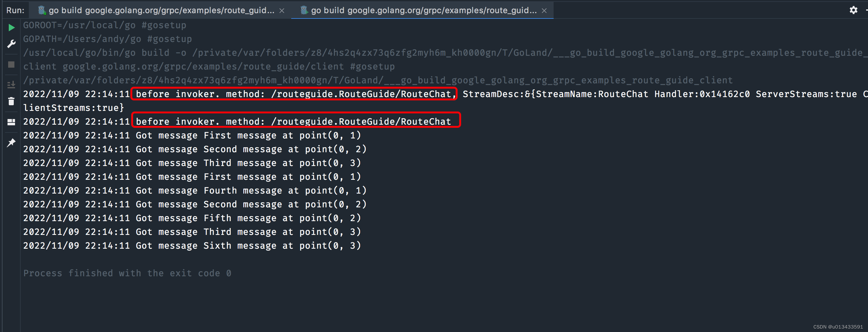Open the Run window settings gear

pos(854,10)
